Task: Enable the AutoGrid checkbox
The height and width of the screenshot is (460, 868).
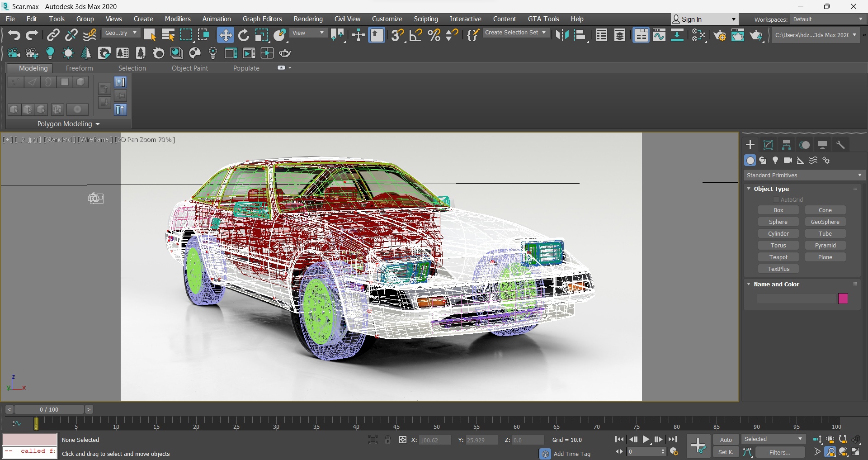Action: tap(776, 199)
